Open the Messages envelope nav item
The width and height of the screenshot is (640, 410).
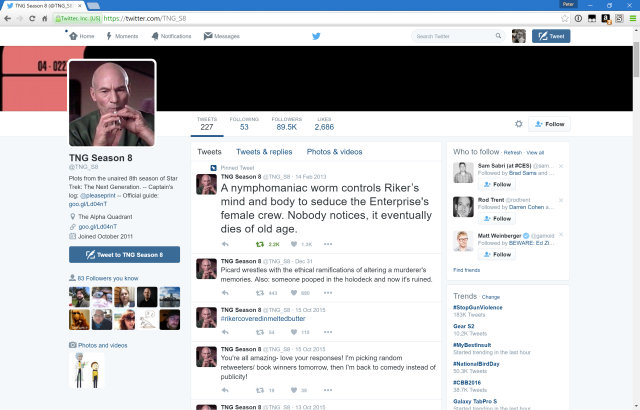222,36
